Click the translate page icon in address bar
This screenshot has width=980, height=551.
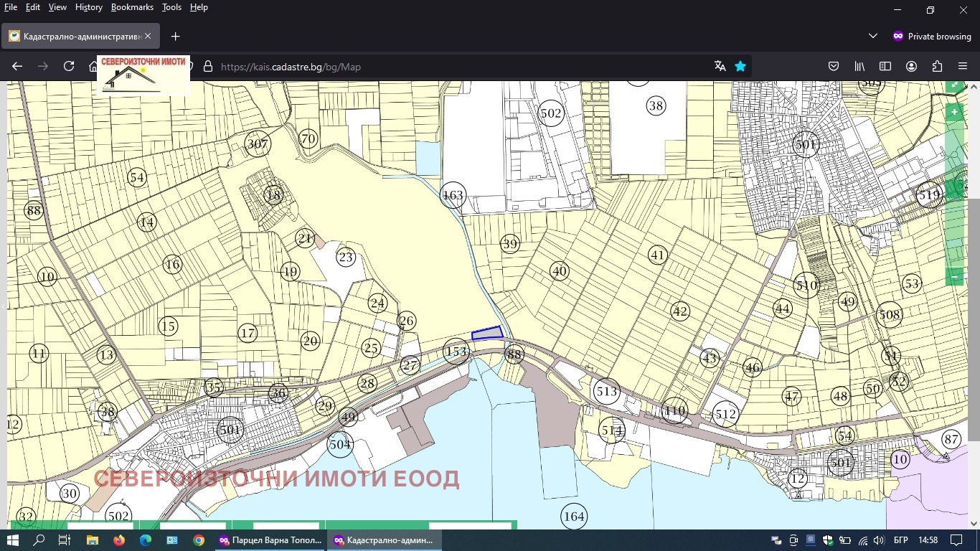720,66
